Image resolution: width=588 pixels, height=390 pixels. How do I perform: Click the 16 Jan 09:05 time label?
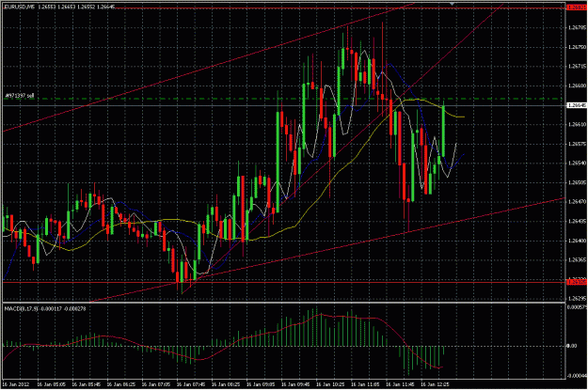[261, 384]
